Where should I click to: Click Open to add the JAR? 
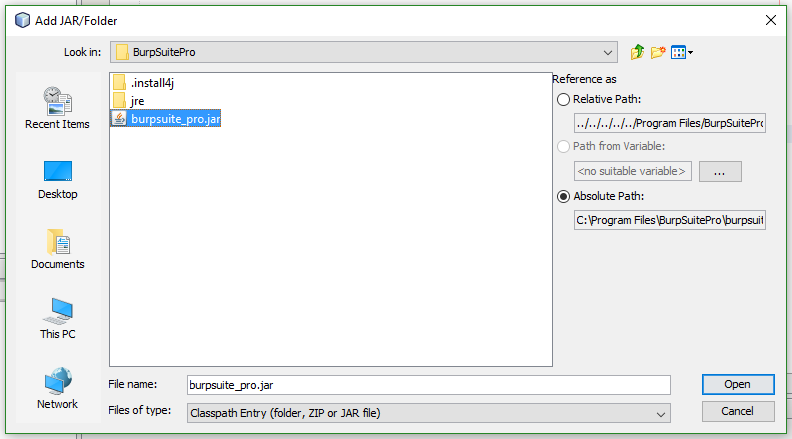[737, 384]
